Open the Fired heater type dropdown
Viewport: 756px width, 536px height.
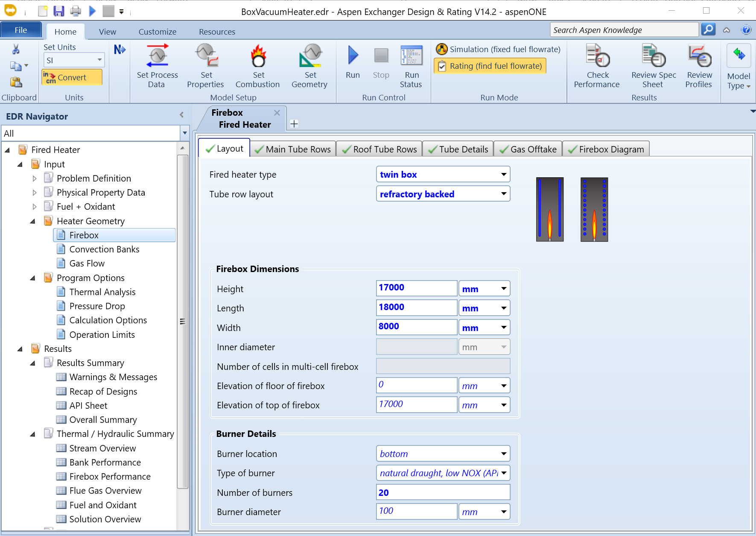[504, 174]
